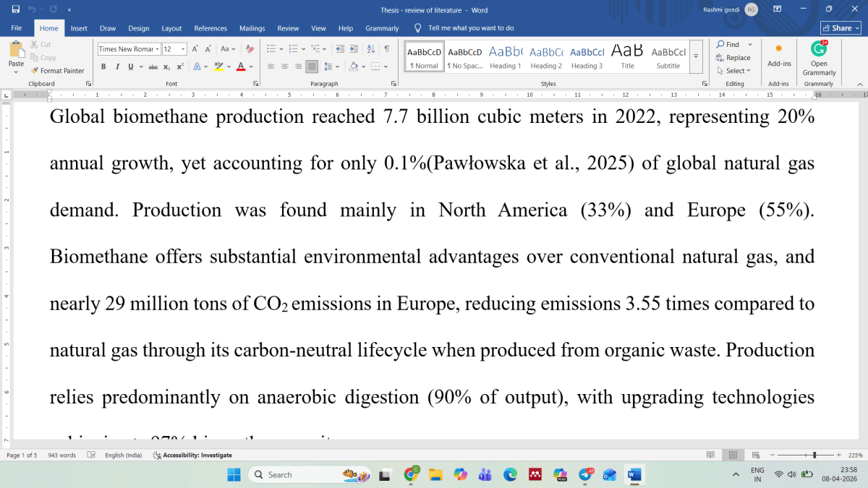Click the Share button
Image resolution: width=868 pixels, height=488 pixels.
841,28
